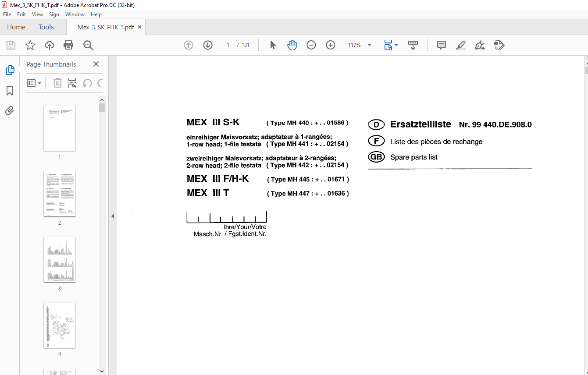Open the View menu
The width and height of the screenshot is (588, 375).
coord(38,14)
